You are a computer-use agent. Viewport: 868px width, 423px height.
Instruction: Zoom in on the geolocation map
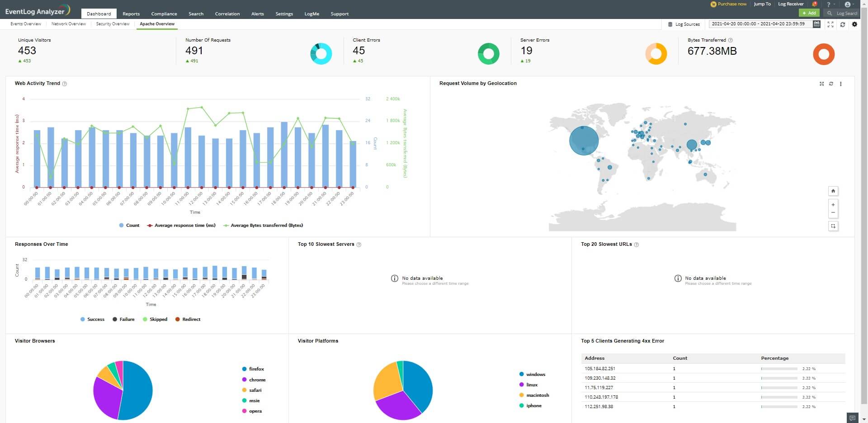(x=833, y=205)
